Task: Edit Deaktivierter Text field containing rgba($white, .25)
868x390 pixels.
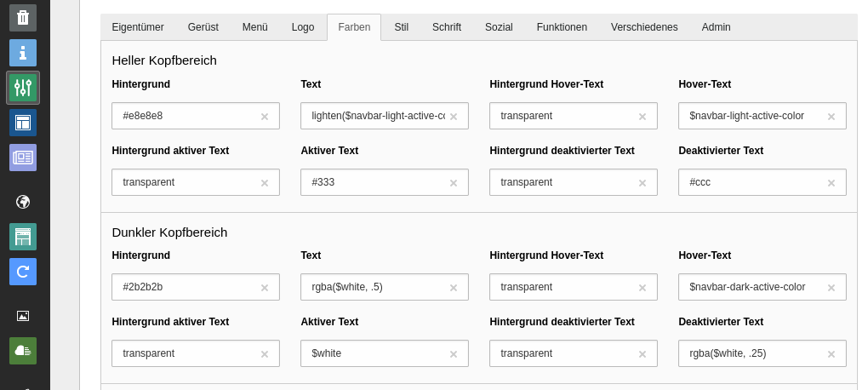Action: [x=762, y=353]
